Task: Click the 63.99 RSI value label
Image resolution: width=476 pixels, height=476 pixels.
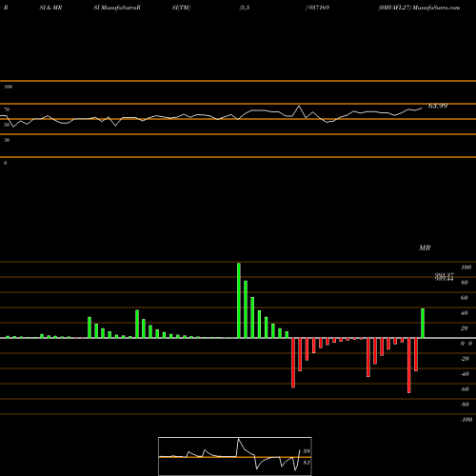Action: [438, 106]
